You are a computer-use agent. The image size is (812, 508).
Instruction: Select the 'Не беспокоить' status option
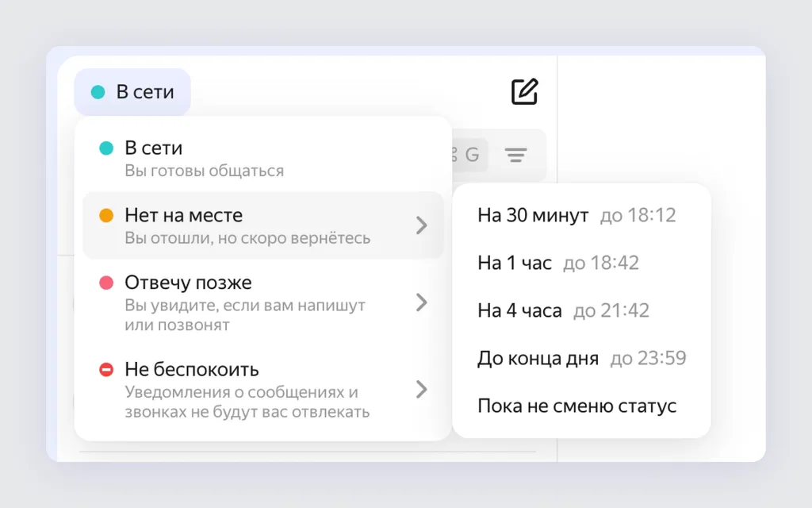click(263, 390)
